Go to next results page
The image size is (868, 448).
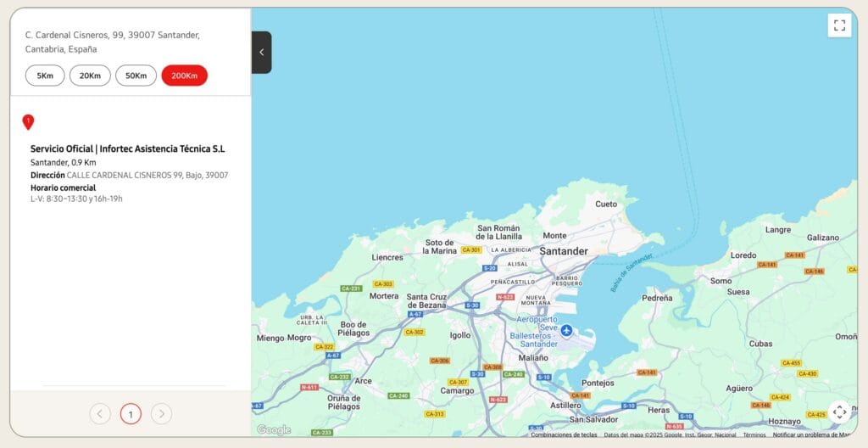click(161, 414)
